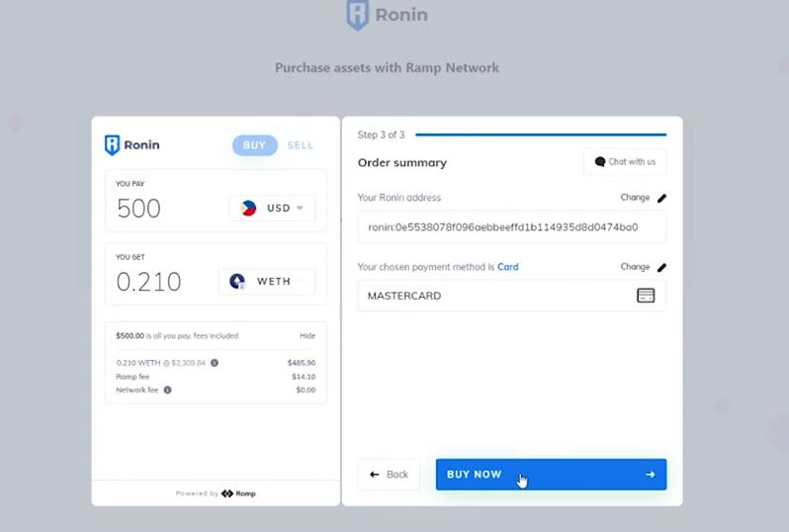Open the USD currency dropdown

pyautogui.click(x=272, y=208)
